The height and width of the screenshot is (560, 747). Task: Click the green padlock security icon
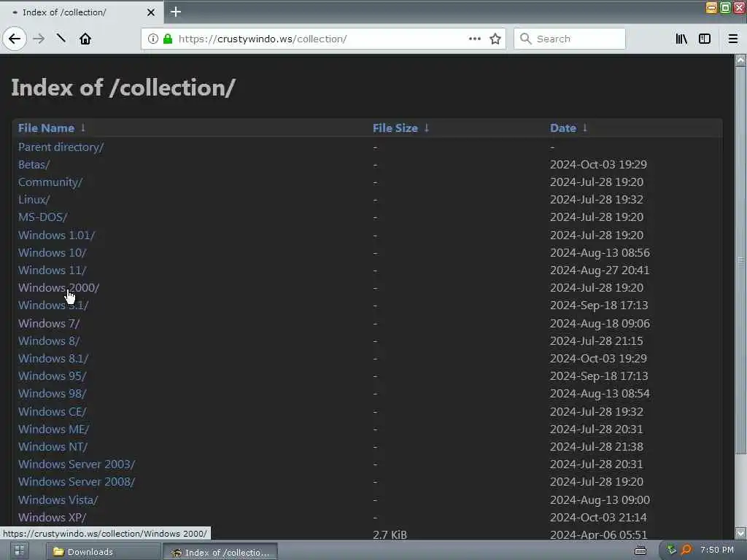pos(168,39)
